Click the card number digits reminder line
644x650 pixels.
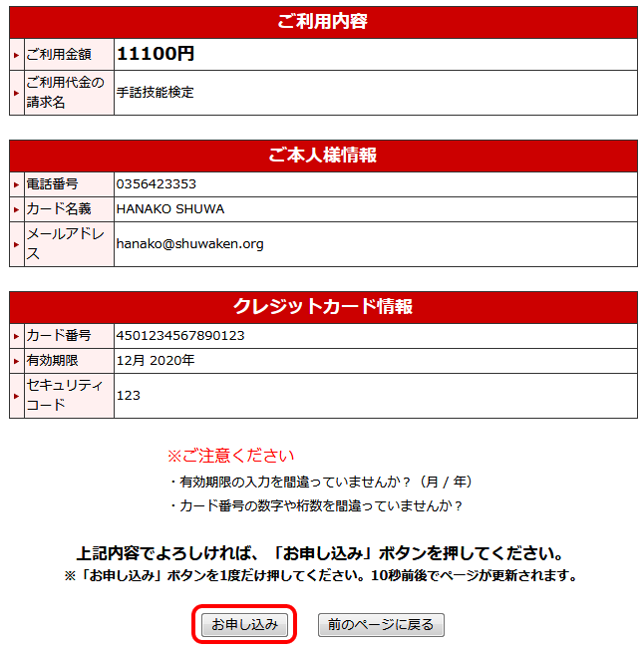pos(315,505)
